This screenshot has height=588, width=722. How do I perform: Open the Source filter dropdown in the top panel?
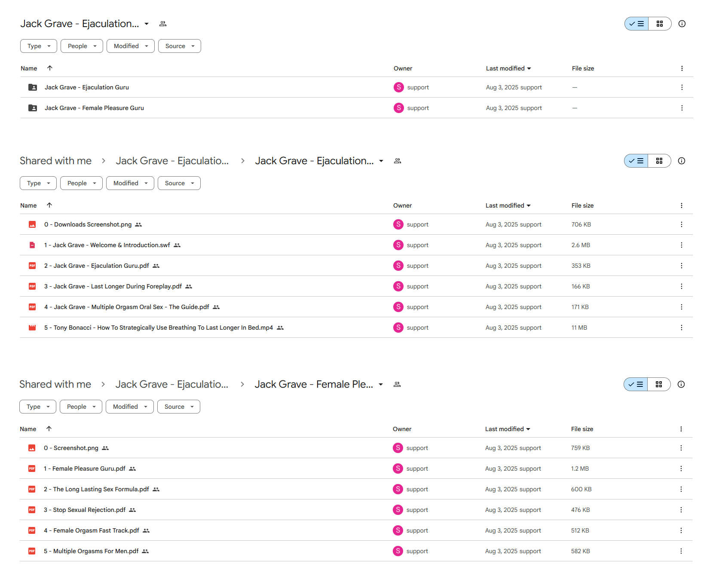tap(180, 46)
